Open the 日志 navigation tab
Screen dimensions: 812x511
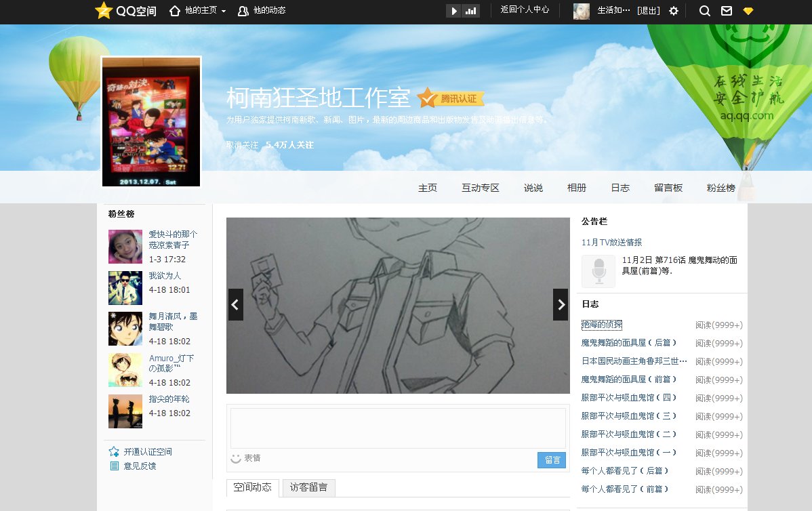620,188
